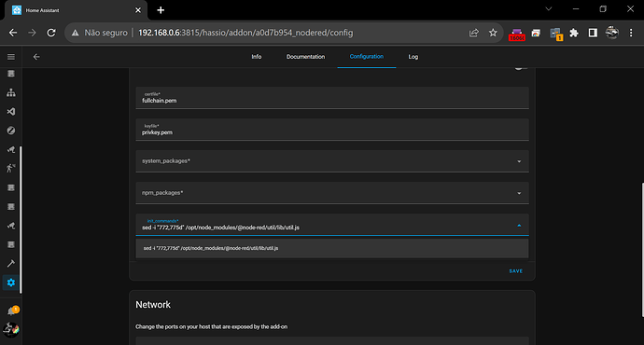Open the user profile avatar in sidebar

[11, 329]
